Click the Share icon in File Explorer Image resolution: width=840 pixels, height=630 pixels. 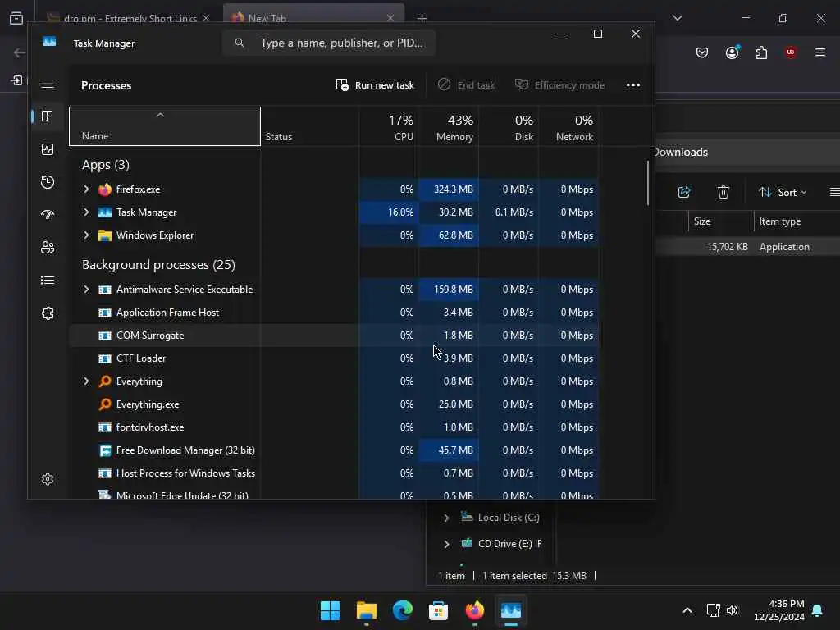[684, 192]
